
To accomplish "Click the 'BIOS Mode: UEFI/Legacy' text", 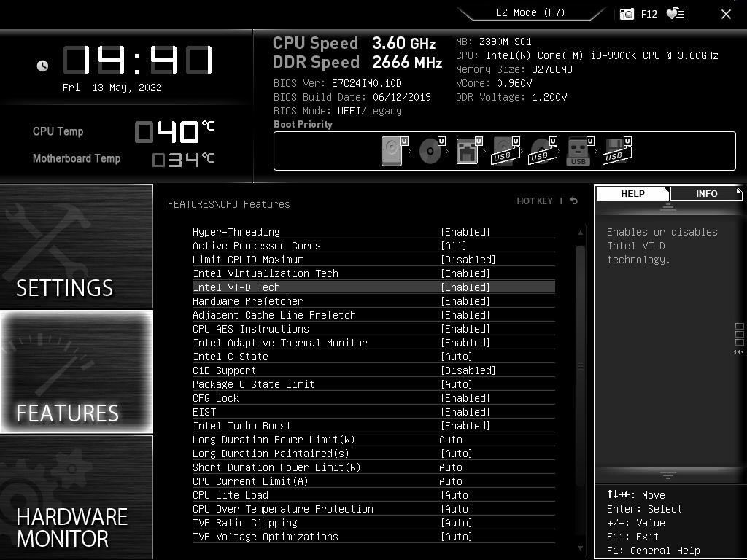I will pos(338,111).
